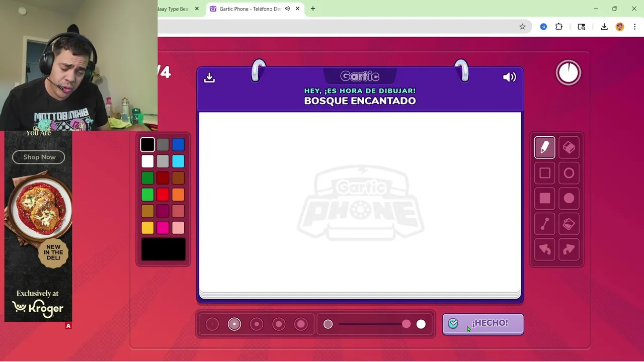644x362 pixels.
Task: Select the empty ellipse shape tool
Action: tap(569, 173)
